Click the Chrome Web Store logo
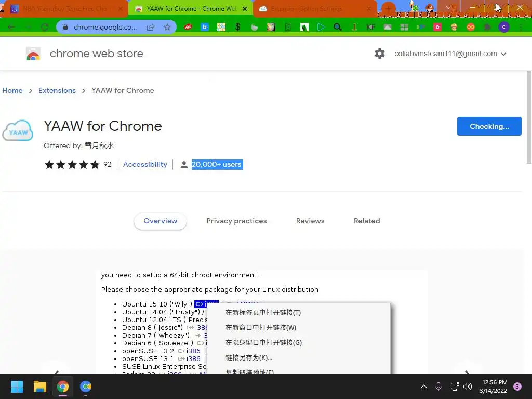The image size is (532, 399). tap(33, 54)
